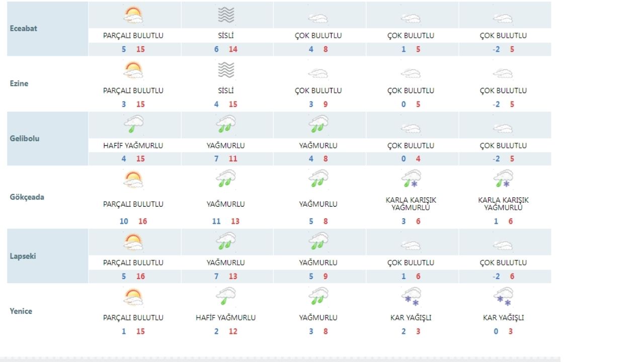644x362 pixels.
Task: Click the Gelibolu district name
Action: click(x=25, y=138)
